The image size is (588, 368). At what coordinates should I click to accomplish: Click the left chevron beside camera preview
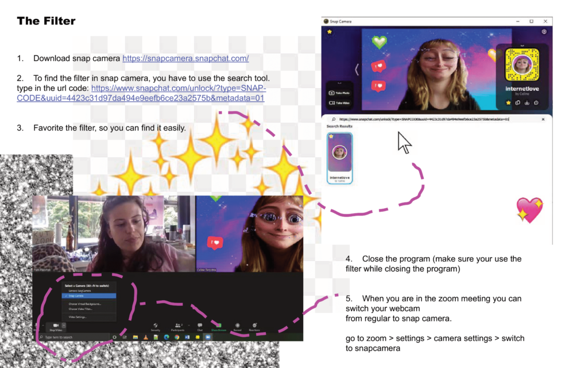click(356, 70)
